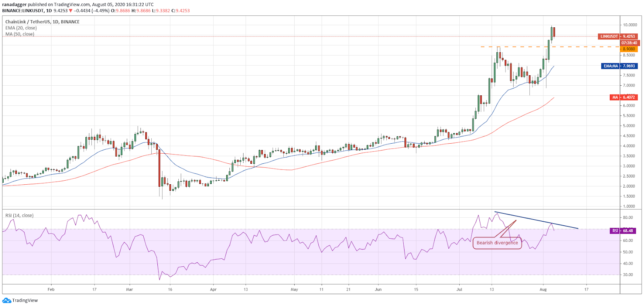
Task: Click the Jun date axis label
Action: pos(378,289)
